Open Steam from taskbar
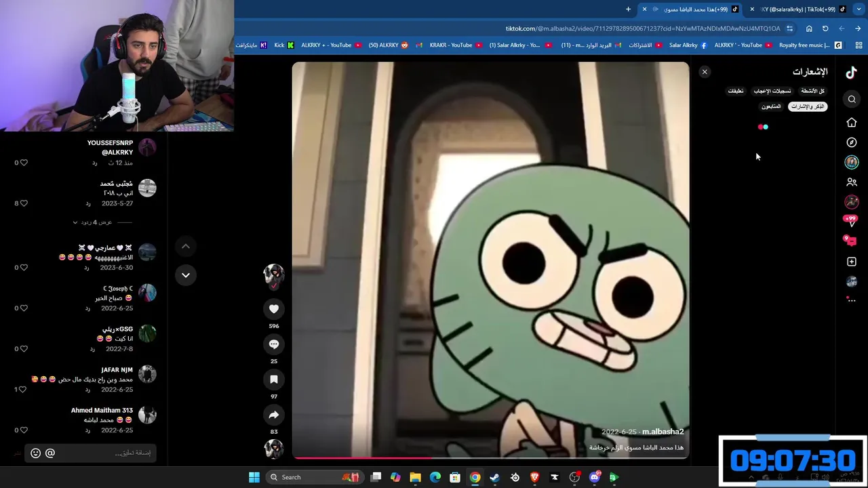 coord(495,477)
